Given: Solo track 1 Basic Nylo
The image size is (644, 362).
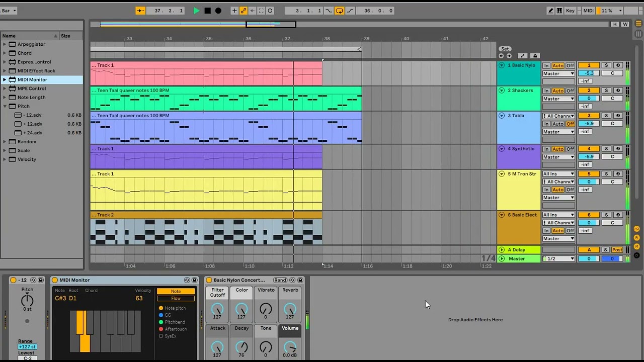Looking at the screenshot, I should pos(606,65).
